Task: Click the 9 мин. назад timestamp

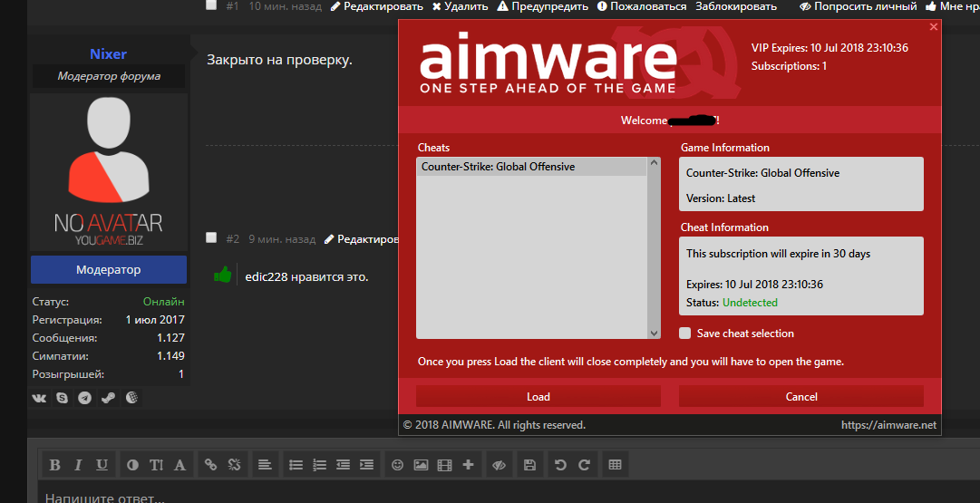Action: [x=282, y=238]
